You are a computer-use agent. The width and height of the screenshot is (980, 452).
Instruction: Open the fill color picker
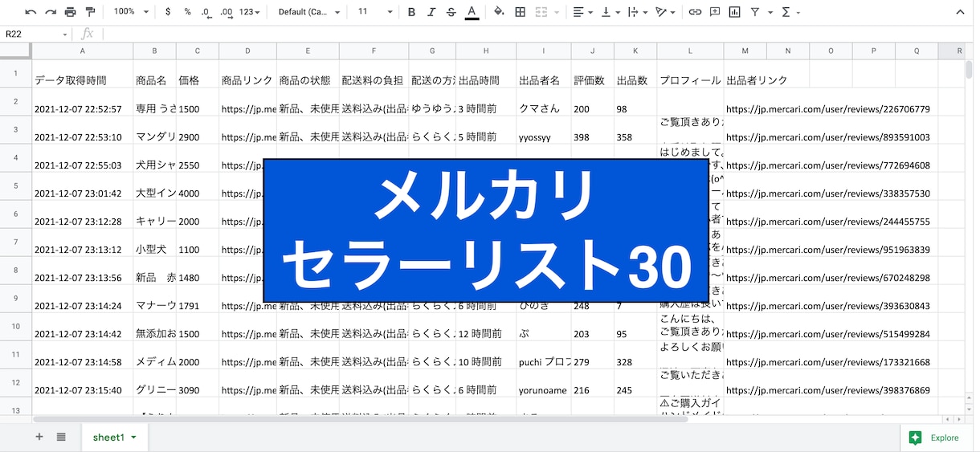499,12
